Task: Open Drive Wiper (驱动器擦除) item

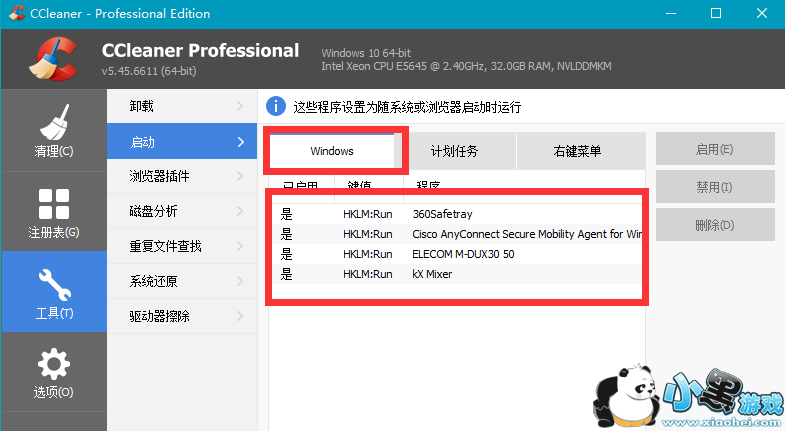Action: pos(182,316)
